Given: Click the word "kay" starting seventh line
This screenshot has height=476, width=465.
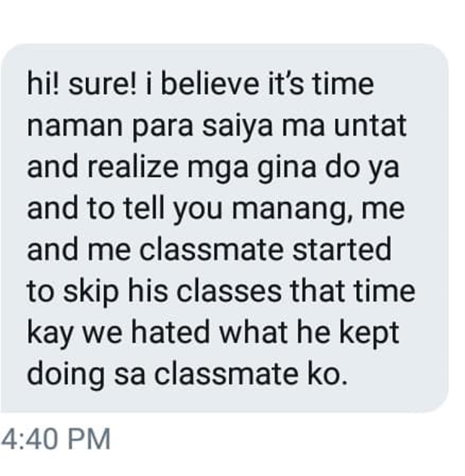Looking at the screenshot, I should tap(50, 334).
